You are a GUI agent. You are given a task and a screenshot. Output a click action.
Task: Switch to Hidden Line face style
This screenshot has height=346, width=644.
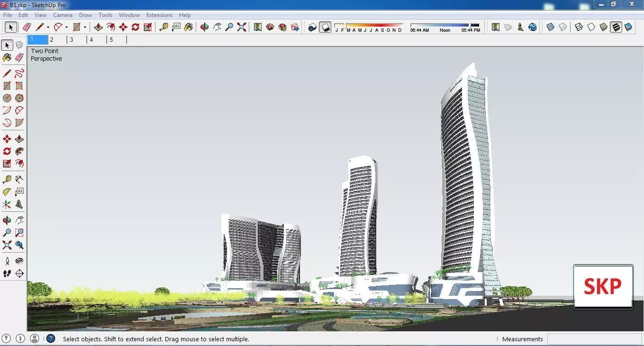click(x=591, y=27)
